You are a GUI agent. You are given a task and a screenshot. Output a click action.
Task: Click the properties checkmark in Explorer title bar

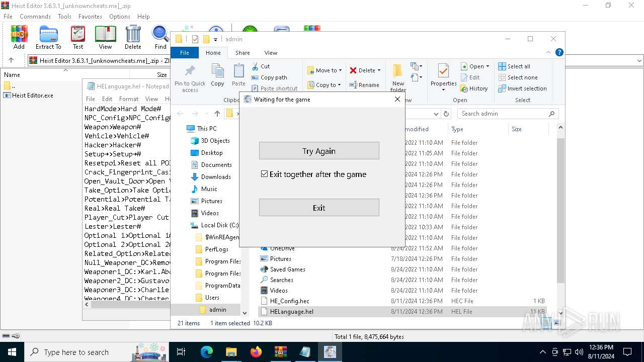pyautogui.click(x=195, y=39)
